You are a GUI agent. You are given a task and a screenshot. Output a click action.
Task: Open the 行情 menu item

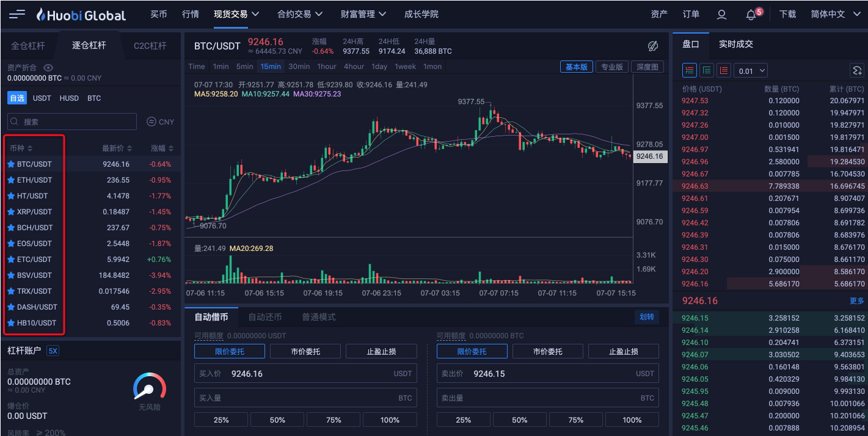[191, 14]
